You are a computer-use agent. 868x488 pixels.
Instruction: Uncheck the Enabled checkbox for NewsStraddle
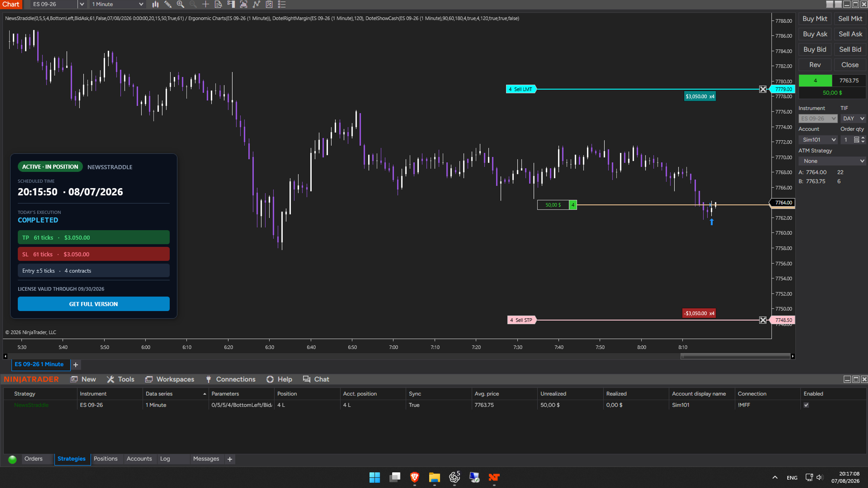(806, 405)
